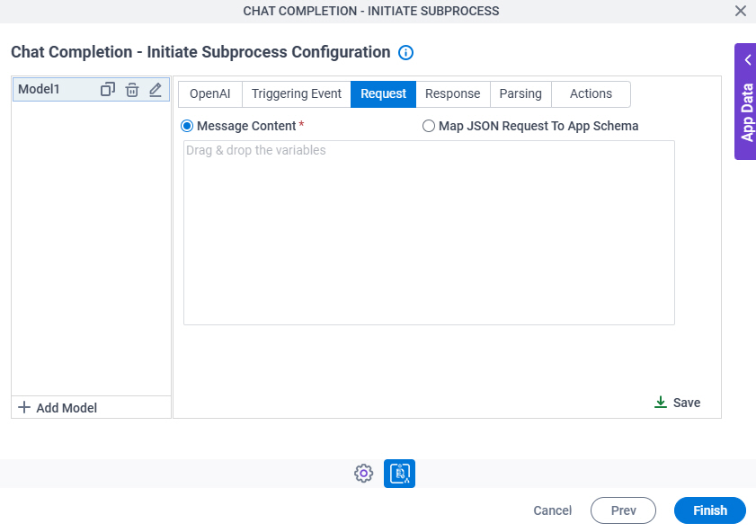Go to the Response tab
Screen dimensions: 756x532
(x=453, y=94)
